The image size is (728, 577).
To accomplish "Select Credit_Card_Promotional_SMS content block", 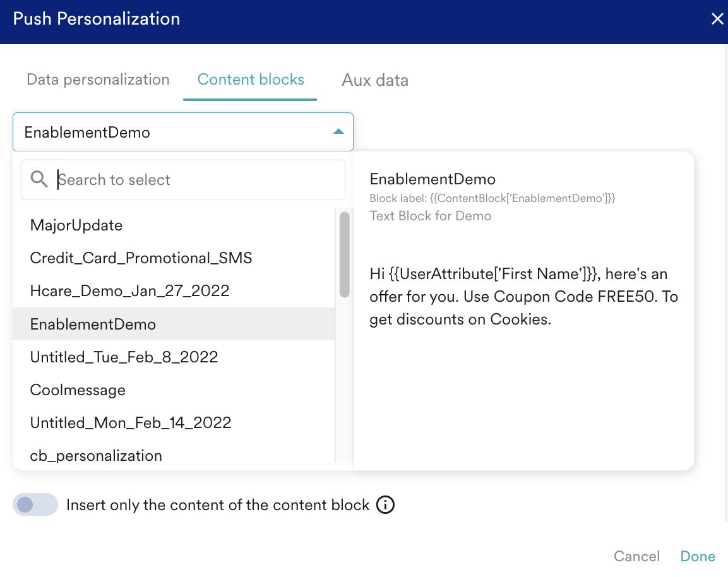I will [x=141, y=258].
